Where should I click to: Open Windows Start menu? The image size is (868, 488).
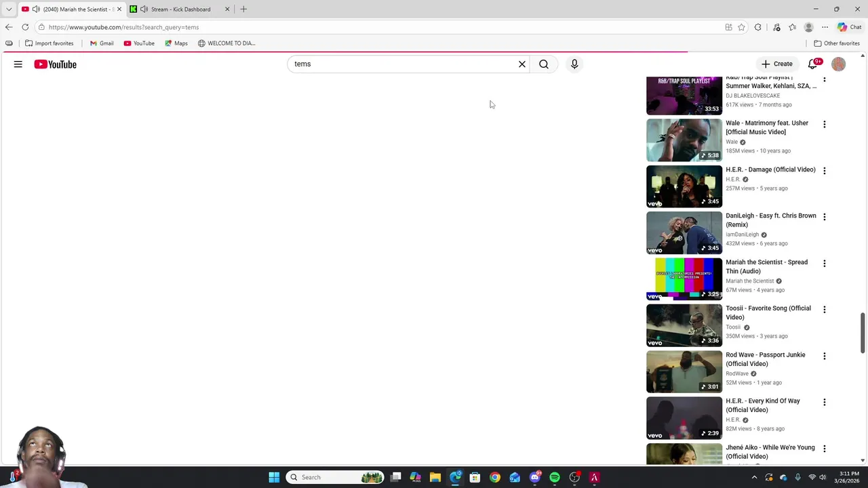pos(274,477)
